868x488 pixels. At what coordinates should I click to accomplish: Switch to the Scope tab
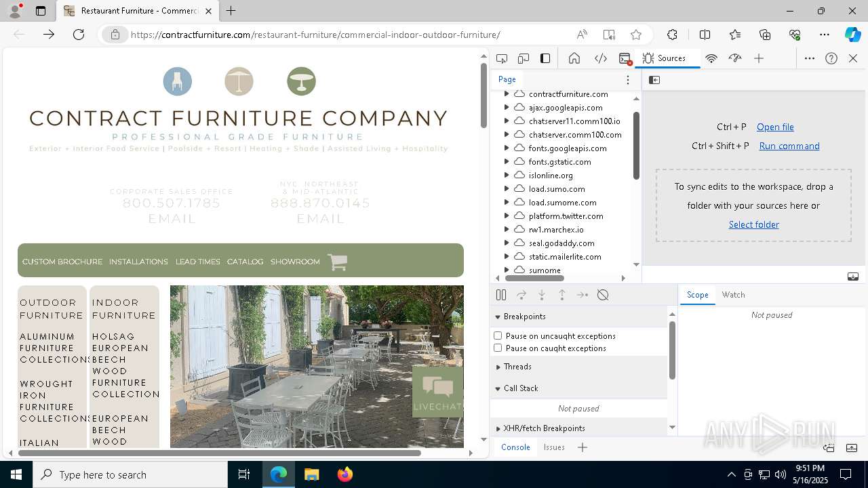pyautogui.click(x=697, y=295)
